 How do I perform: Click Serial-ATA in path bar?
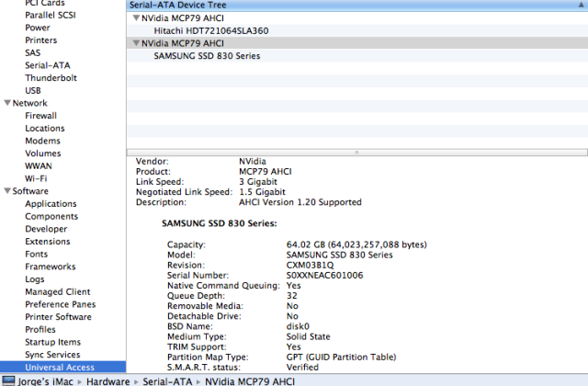167,381
